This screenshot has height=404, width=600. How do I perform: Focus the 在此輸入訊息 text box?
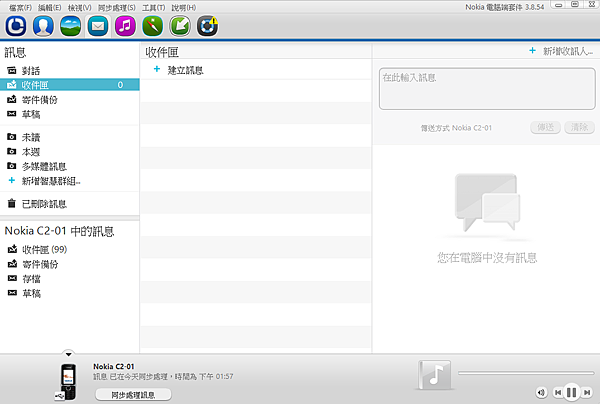(487, 89)
